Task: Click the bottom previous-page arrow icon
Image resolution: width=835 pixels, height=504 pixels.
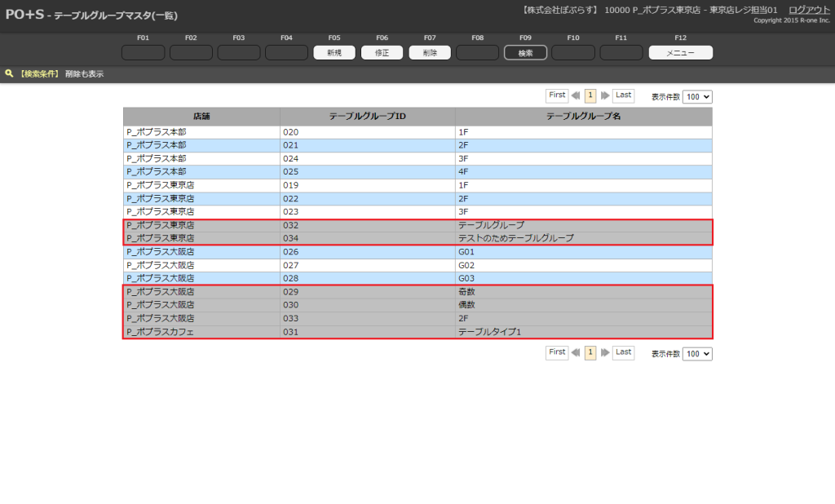Action: tap(576, 353)
